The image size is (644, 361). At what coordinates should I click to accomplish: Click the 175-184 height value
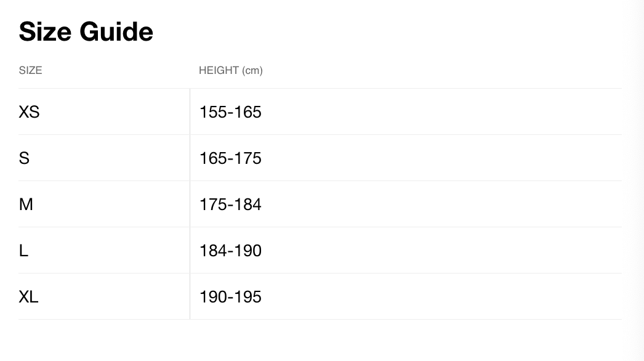pos(230,205)
